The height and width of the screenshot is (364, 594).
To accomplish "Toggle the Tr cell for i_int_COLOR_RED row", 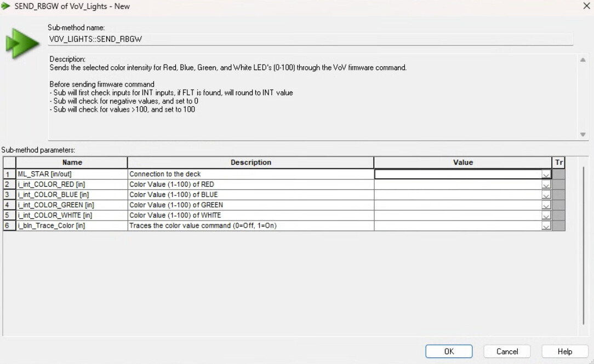I will [559, 184].
